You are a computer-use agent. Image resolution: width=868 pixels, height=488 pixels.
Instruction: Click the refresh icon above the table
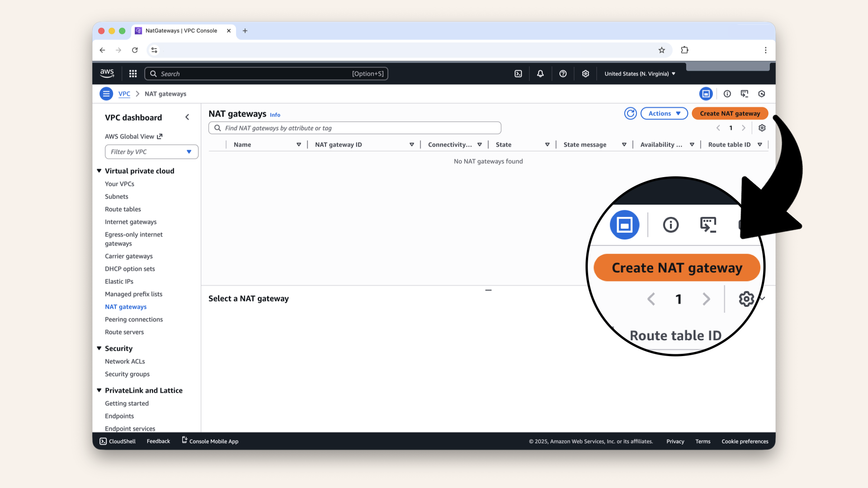coord(630,113)
